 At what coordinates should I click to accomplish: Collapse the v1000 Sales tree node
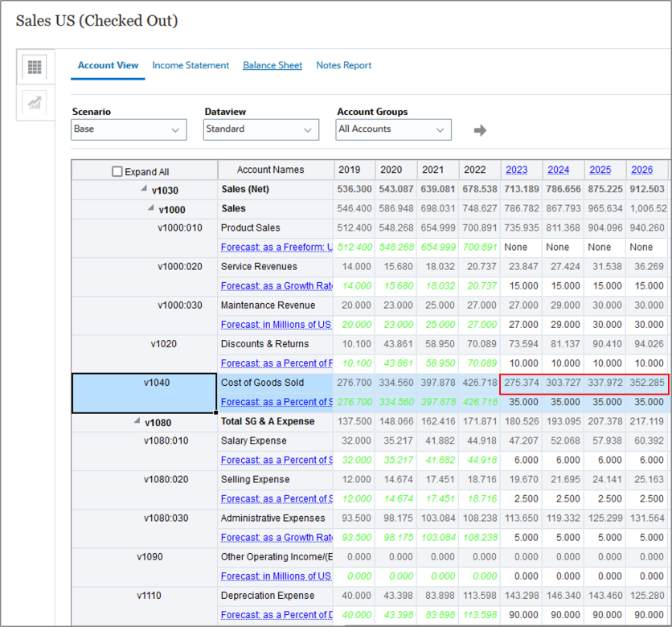coord(150,209)
